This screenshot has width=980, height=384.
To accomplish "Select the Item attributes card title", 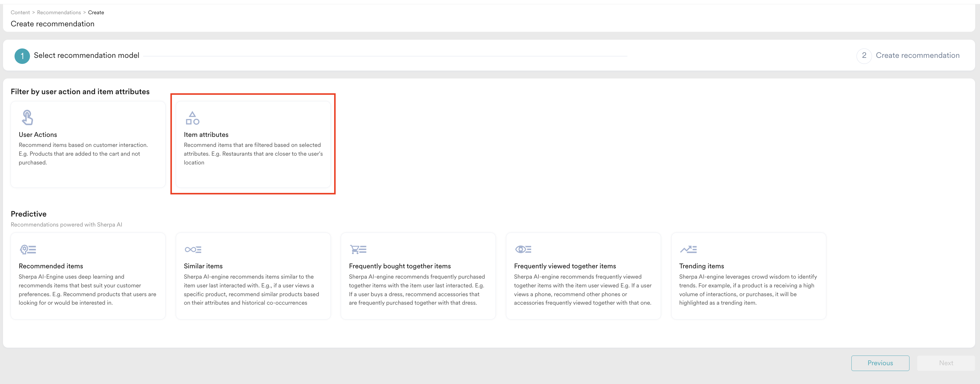I will click(x=206, y=135).
